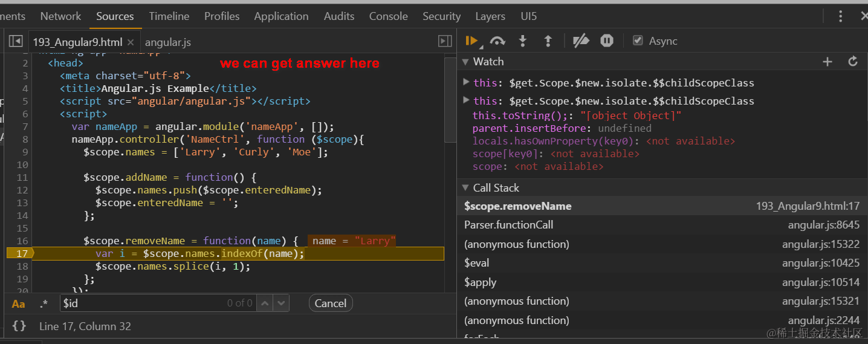The image size is (868, 344).
Task: Select the Sources tab
Action: pyautogui.click(x=115, y=16)
